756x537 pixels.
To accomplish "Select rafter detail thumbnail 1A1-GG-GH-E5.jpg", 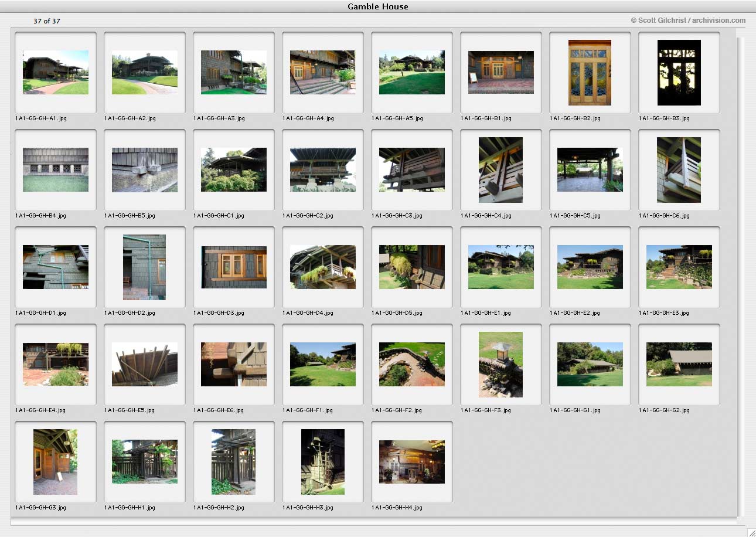I will coord(145,364).
